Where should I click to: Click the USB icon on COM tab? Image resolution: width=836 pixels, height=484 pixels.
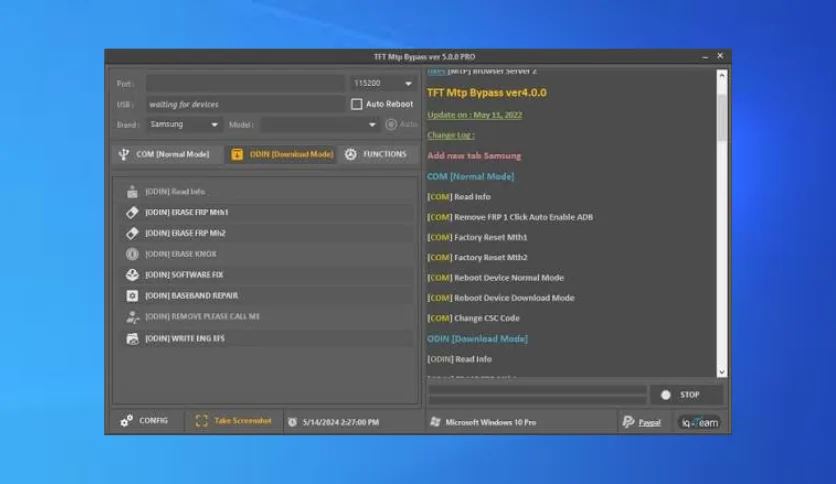click(124, 155)
